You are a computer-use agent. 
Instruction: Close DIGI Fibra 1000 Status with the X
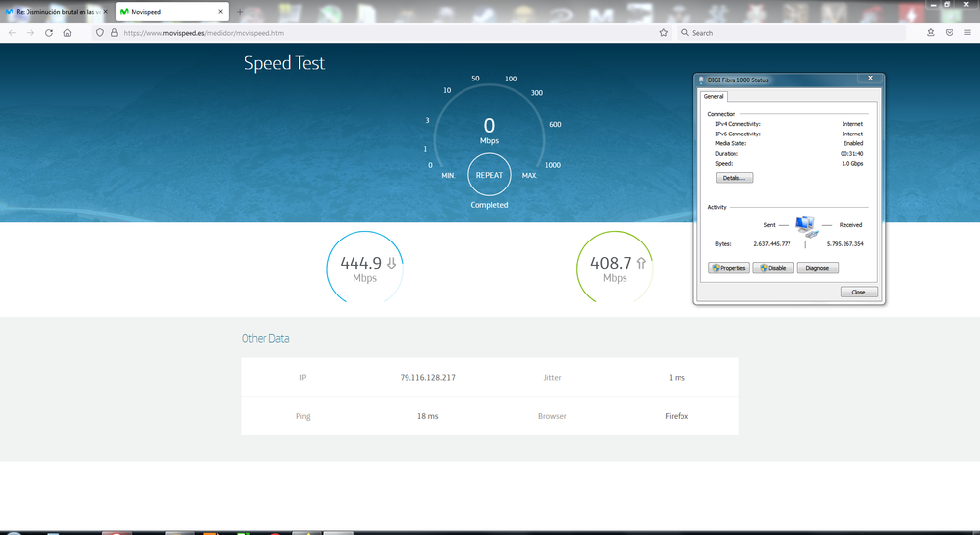870,79
